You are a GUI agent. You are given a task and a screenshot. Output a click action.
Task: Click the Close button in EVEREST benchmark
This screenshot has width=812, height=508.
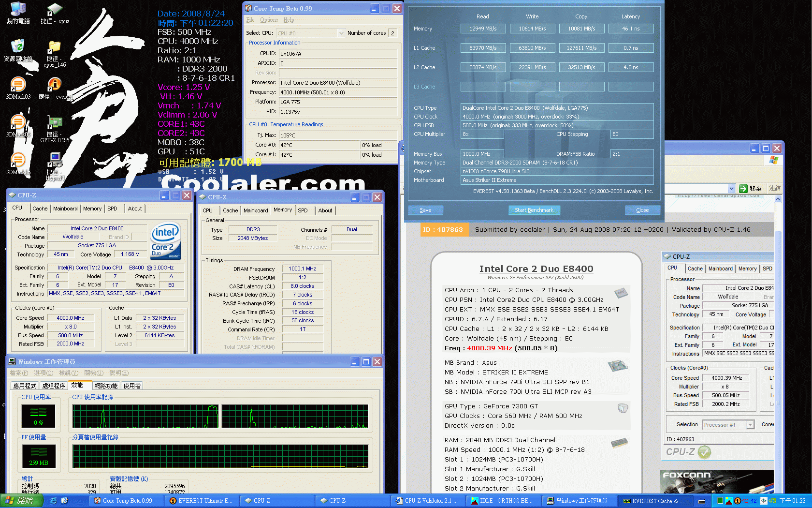[x=642, y=210]
